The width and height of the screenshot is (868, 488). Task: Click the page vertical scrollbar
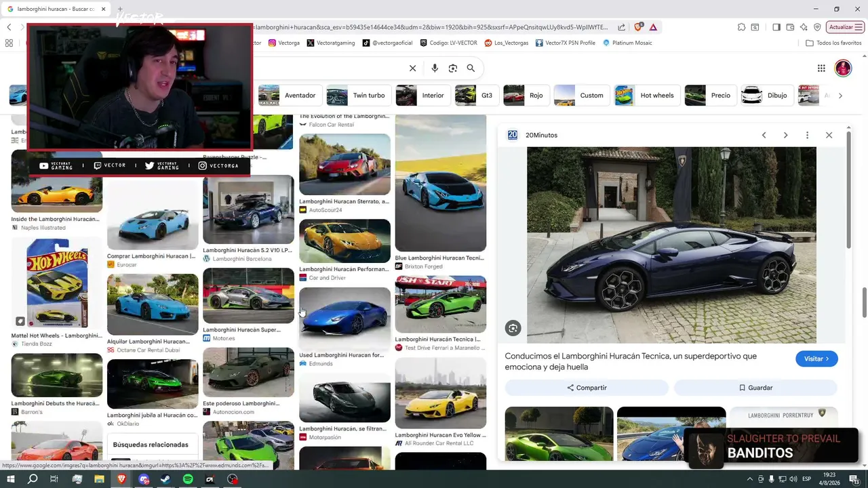(864, 302)
